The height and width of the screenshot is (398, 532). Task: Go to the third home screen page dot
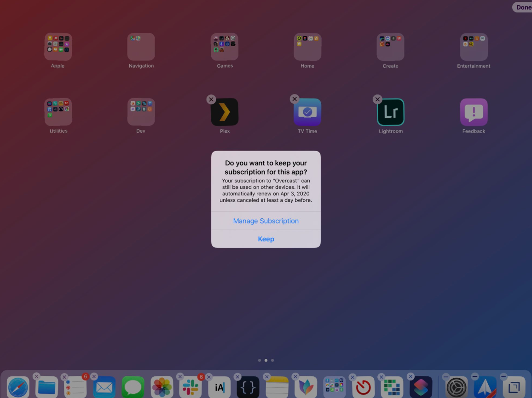pos(272,360)
